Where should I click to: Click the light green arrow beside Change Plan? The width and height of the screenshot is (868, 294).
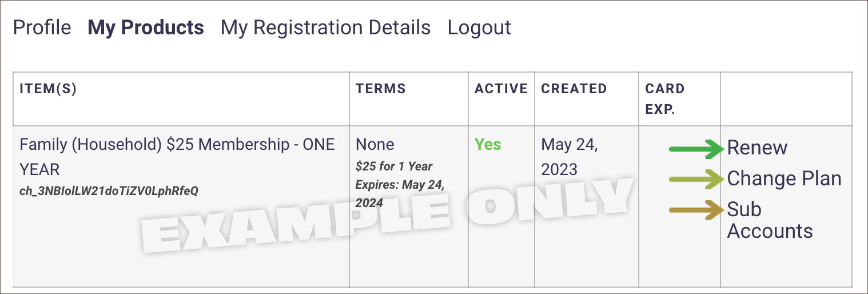click(x=696, y=180)
